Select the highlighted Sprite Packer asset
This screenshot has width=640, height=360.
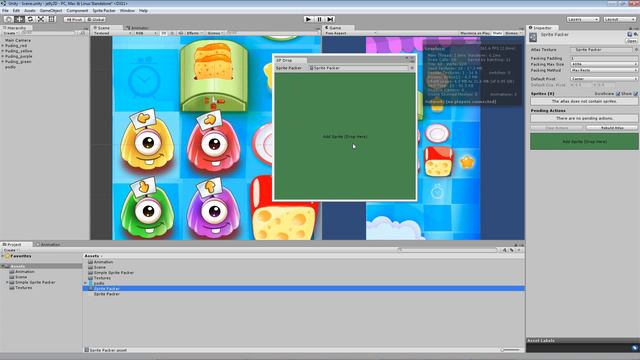click(304, 289)
